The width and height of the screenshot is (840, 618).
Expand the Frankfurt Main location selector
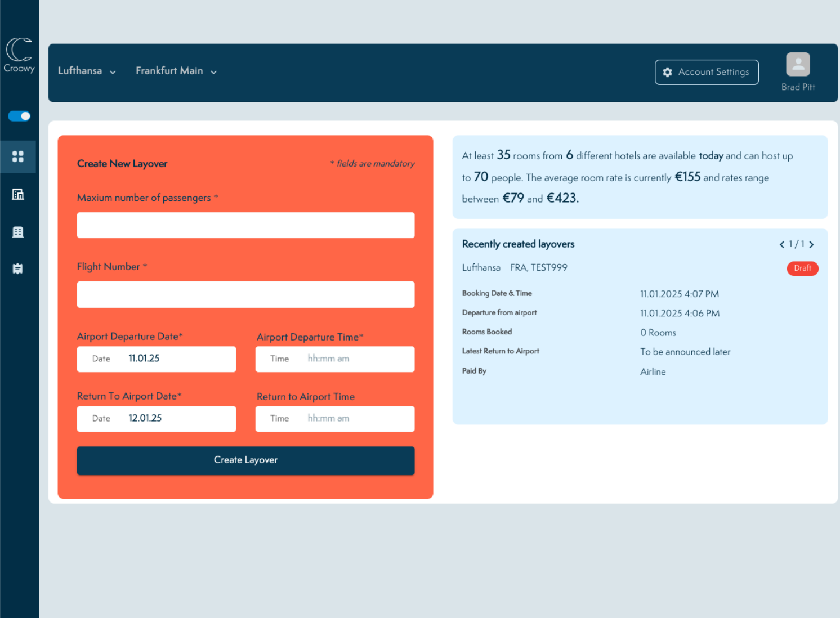click(x=176, y=71)
